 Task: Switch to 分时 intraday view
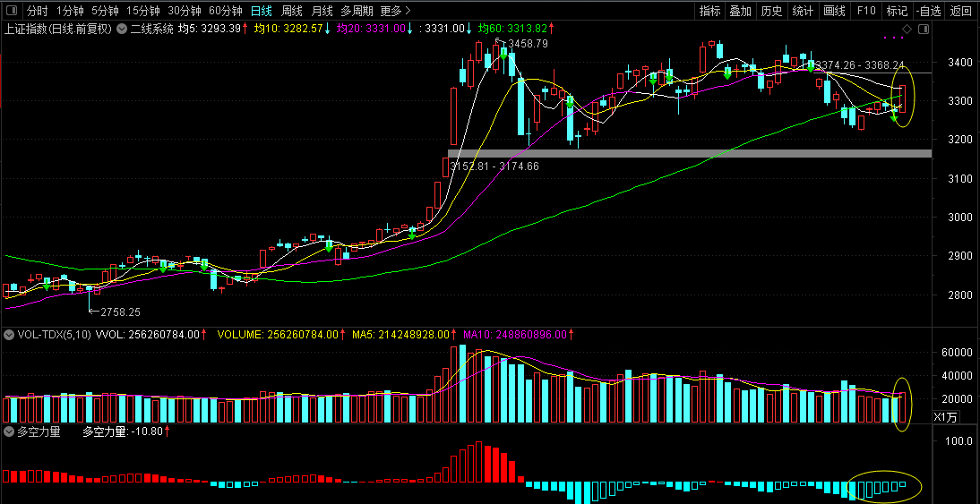(37, 11)
